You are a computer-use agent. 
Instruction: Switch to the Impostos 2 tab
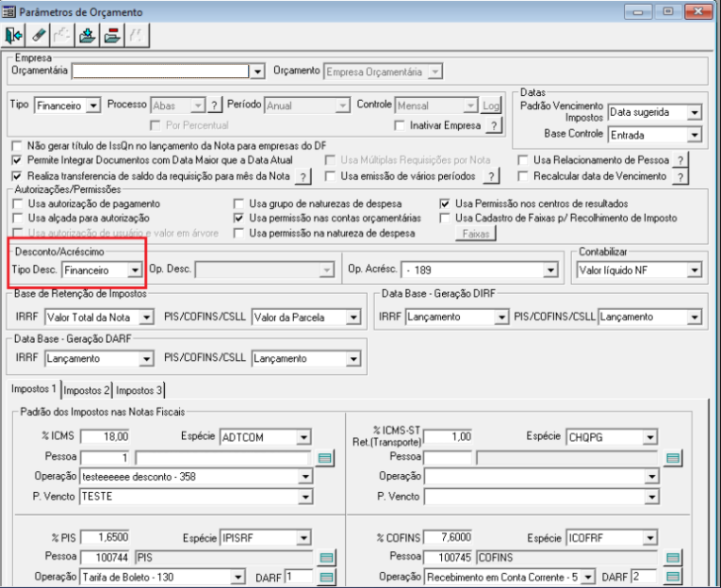[87, 391]
